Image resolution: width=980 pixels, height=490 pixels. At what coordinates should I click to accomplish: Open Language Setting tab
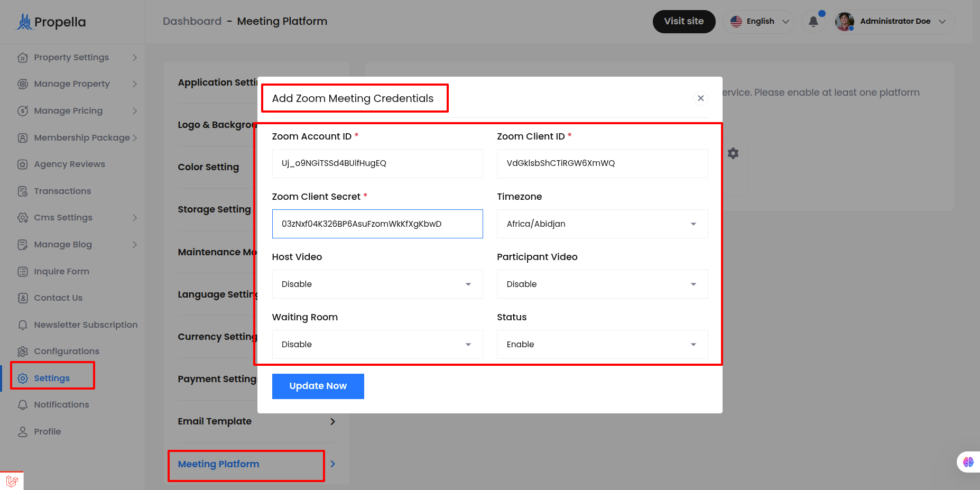tap(217, 294)
